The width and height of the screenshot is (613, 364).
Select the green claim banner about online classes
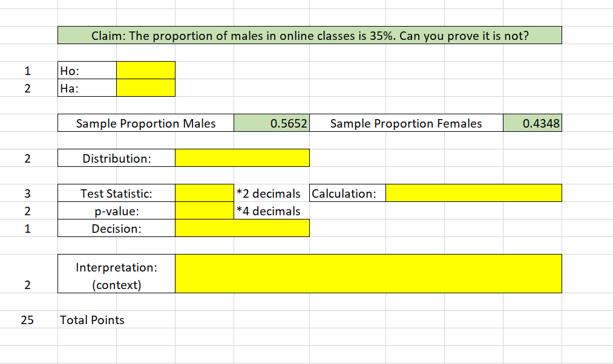pyautogui.click(x=309, y=35)
